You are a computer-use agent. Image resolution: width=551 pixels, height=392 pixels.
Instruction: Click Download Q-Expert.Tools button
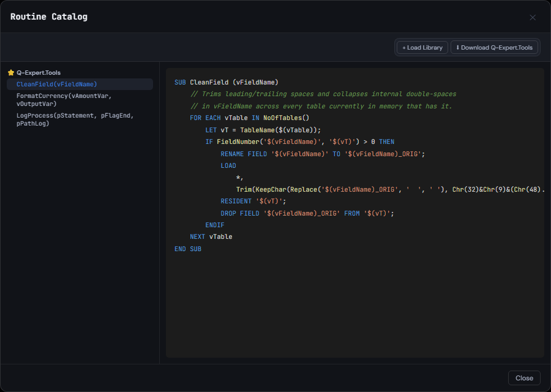pyautogui.click(x=493, y=47)
